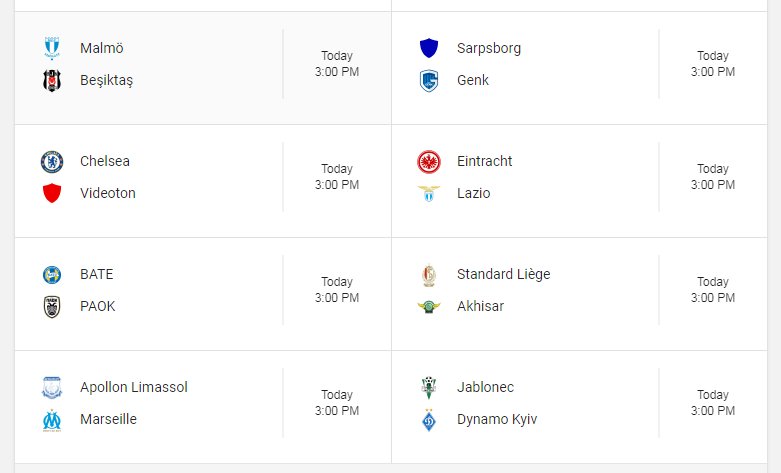Click the Dynamo Kyiv diamond crest
Screen dimensions: 781x473
click(x=429, y=420)
